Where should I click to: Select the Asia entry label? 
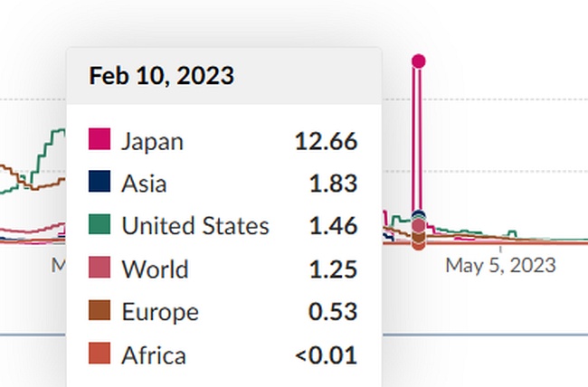coord(144,184)
